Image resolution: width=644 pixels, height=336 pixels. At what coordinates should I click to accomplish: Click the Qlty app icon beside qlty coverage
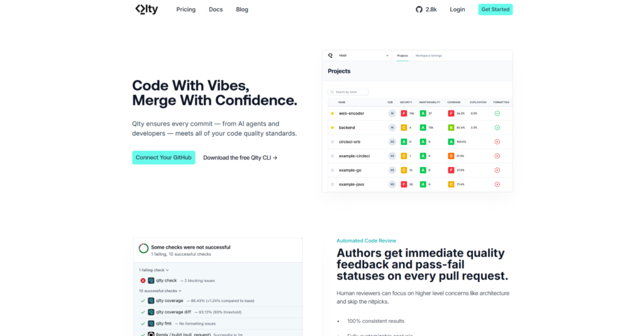(151, 301)
